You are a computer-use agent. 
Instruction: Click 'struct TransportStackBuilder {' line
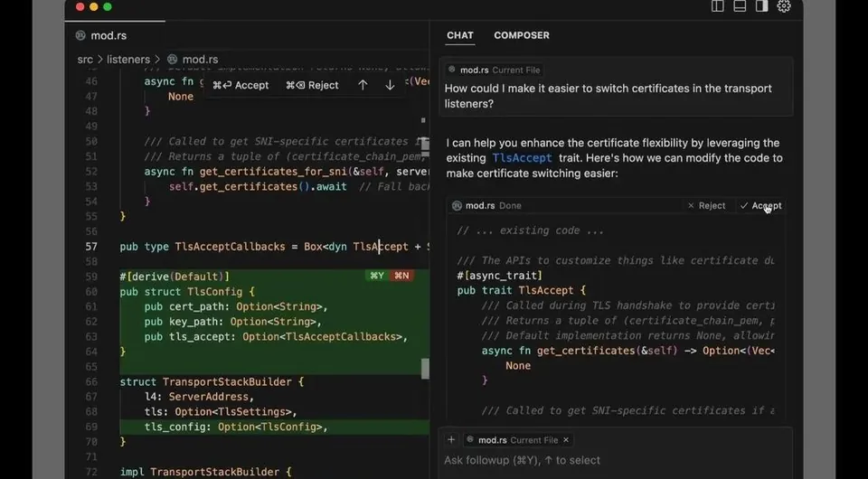click(212, 381)
